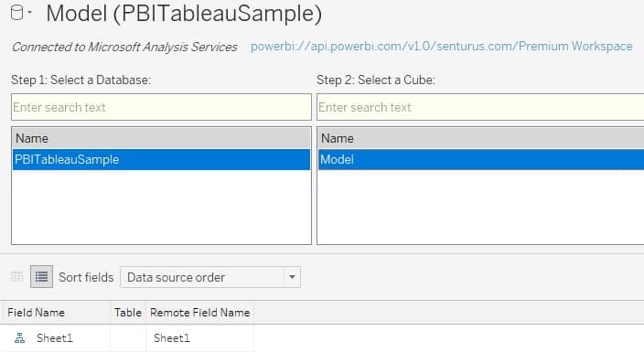The image size is (644, 363).
Task: Open the powerbi:// Premium Workspace server link
Action: [x=442, y=46]
